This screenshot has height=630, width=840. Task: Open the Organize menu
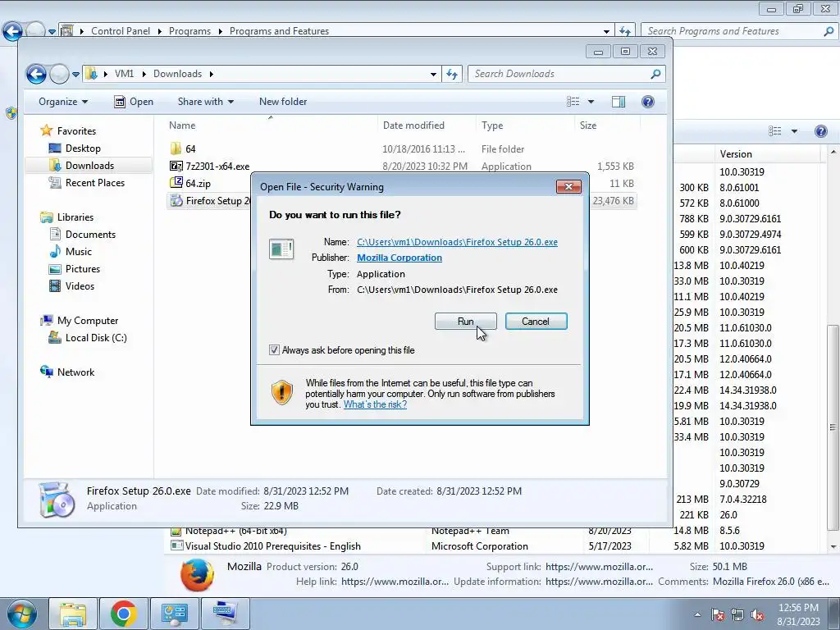[x=62, y=102]
